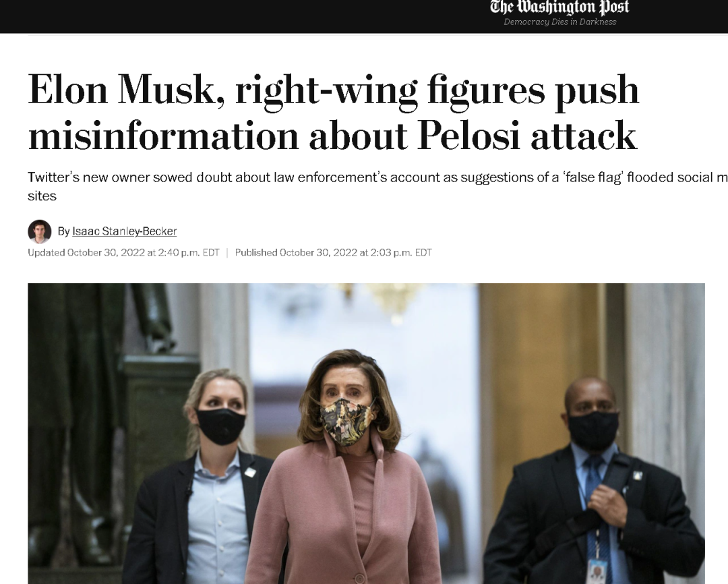Click the 'Pelosi attack' headline words

(527, 135)
